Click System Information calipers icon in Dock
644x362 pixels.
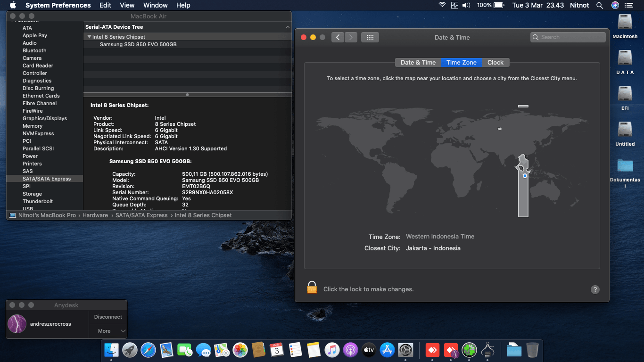[x=487, y=350]
